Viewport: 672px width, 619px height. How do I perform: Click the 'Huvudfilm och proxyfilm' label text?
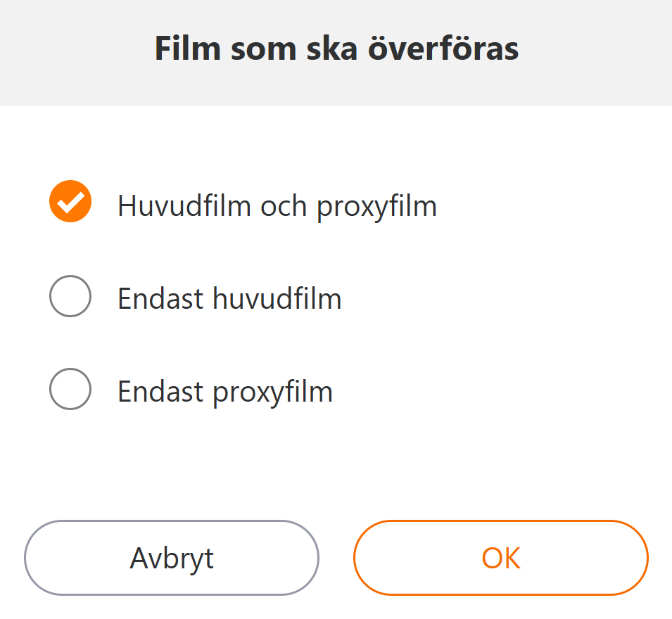coord(277,205)
